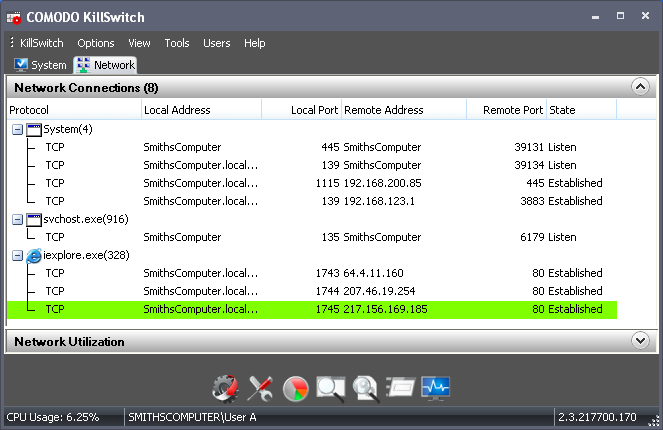The width and height of the screenshot is (663, 430).
Task: Select the connection to 64.4.11.160
Action: click(312, 273)
